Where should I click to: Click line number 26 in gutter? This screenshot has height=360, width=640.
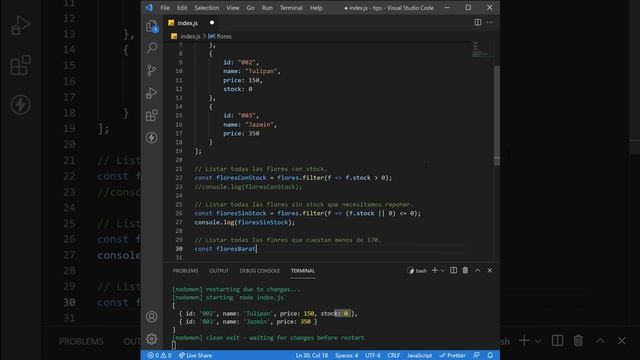pyautogui.click(x=179, y=213)
